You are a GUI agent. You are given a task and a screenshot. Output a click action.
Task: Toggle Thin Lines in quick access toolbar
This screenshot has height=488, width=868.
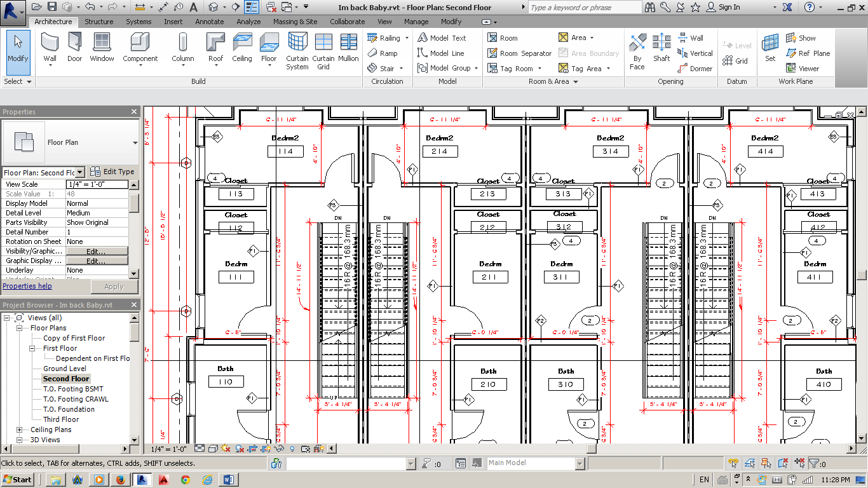pos(252,7)
